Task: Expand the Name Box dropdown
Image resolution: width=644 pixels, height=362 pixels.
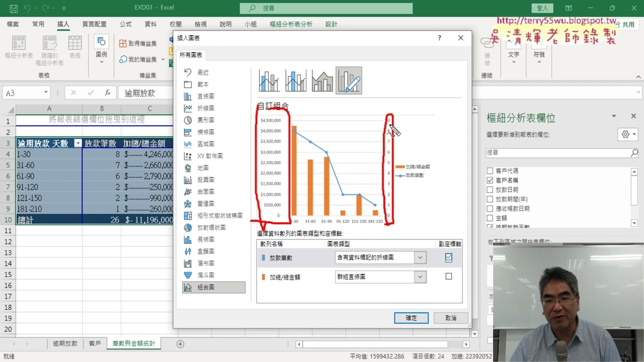Action: click(46, 93)
